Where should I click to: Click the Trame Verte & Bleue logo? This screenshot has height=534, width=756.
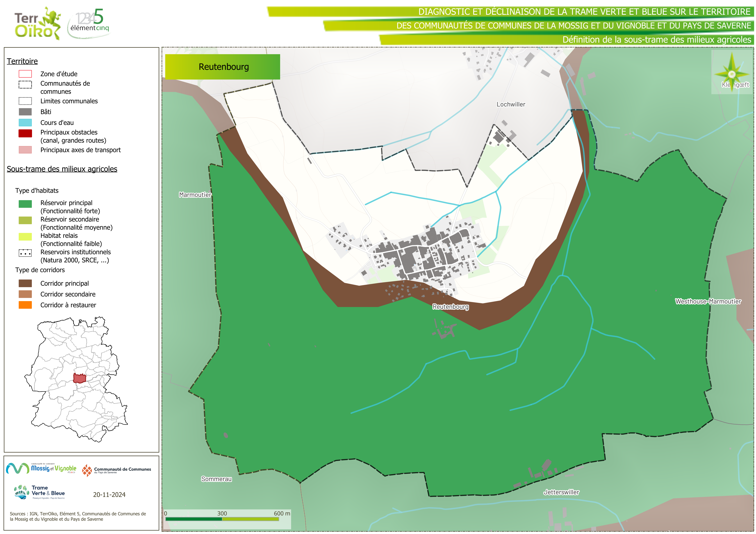39,492
